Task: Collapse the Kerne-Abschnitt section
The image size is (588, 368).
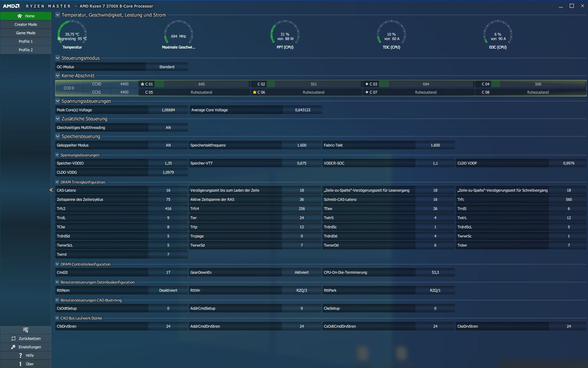Action: coord(58,76)
